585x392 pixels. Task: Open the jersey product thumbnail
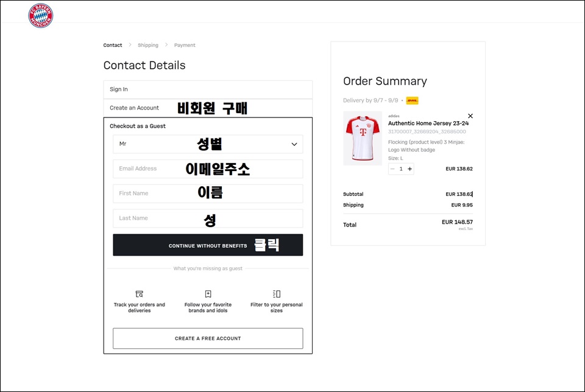click(363, 138)
